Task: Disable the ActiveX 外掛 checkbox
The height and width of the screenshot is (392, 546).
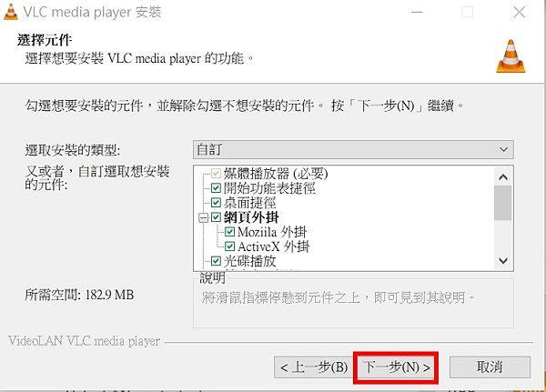Action: (x=229, y=246)
